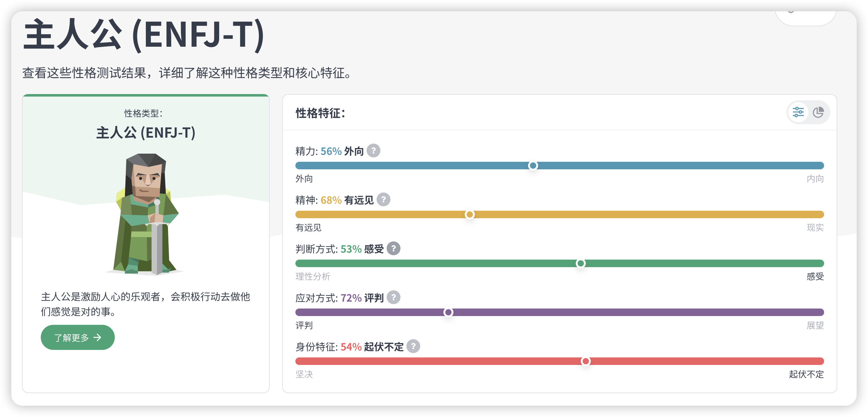Click the yellow 精神 slider handle
The image size is (868, 417).
click(x=469, y=214)
